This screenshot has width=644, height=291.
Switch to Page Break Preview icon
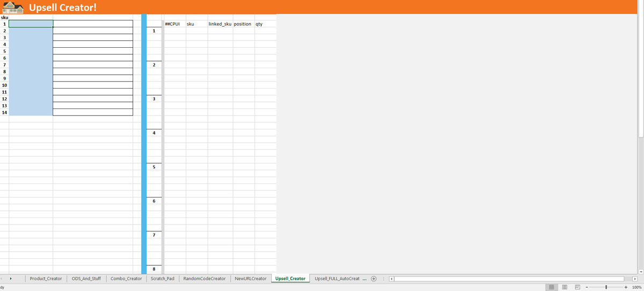click(577, 287)
